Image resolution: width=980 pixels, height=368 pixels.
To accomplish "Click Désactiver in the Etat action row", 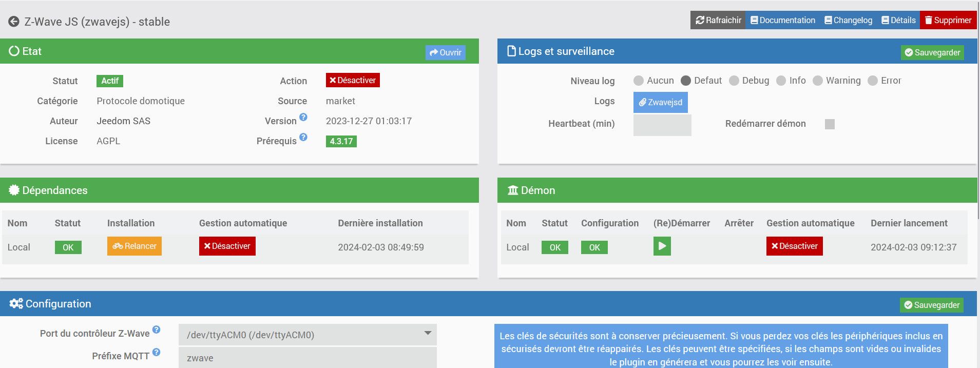I will point(353,80).
